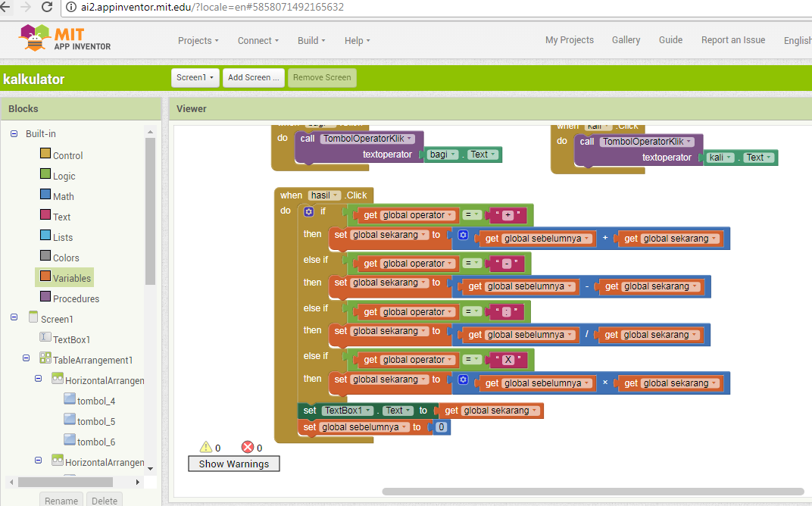
Task: Go to My Projects
Action: (x=570, y=40)
